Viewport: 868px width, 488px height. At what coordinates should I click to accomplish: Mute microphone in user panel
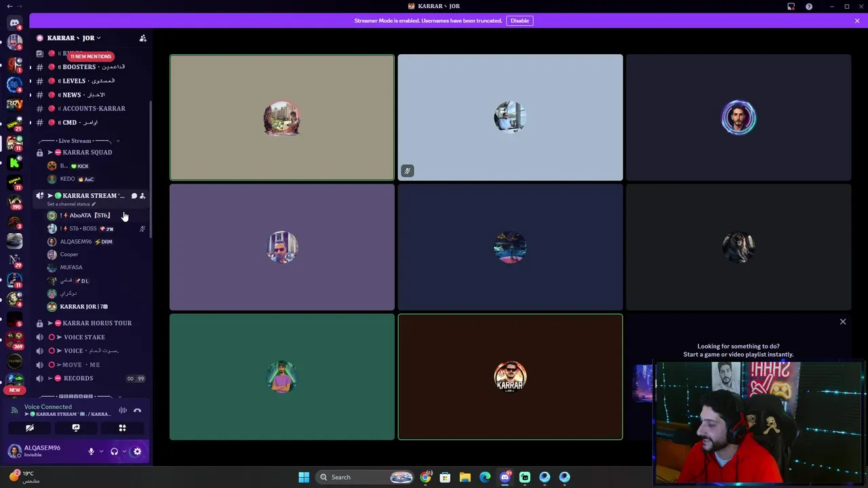pos(91,451)
